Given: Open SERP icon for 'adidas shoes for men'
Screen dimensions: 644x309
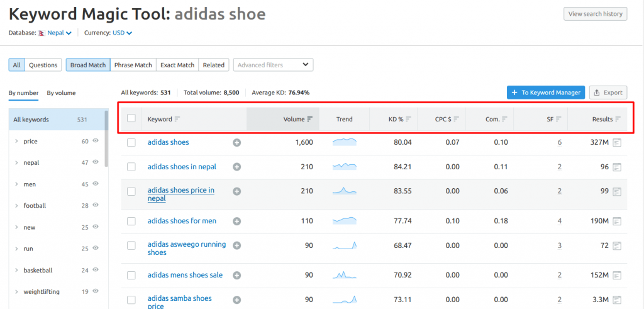Looking at the screenshot, I should click(617, 221).
